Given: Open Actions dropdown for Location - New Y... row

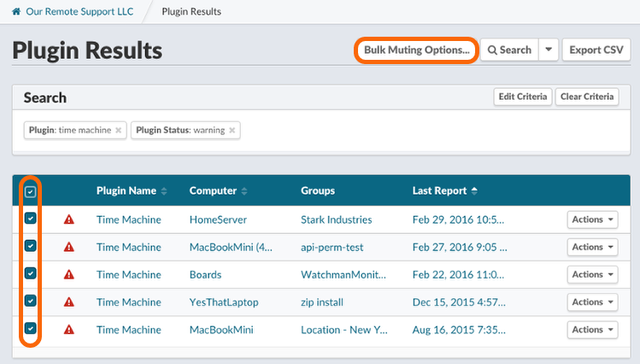Looking at the screenshot, I should [592, 330].
